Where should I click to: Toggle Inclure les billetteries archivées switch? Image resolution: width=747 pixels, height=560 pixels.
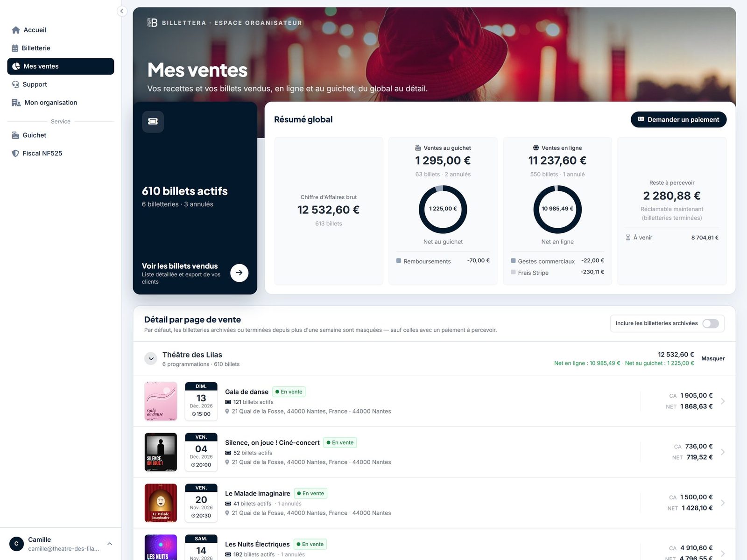(711, 323)
